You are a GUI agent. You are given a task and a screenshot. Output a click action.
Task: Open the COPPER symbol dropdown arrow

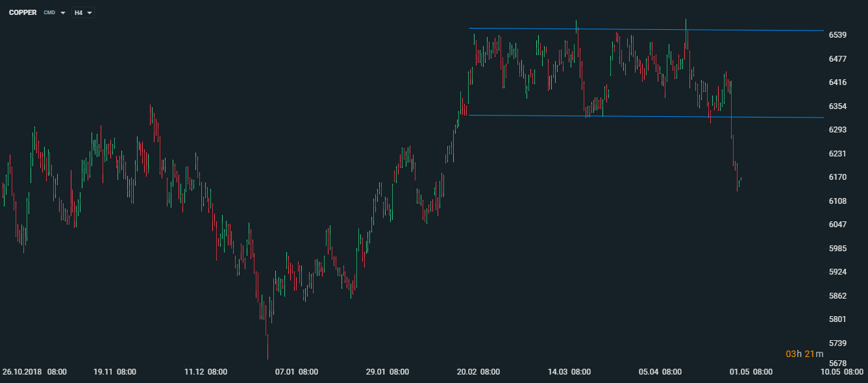click(x=63, y=13)
